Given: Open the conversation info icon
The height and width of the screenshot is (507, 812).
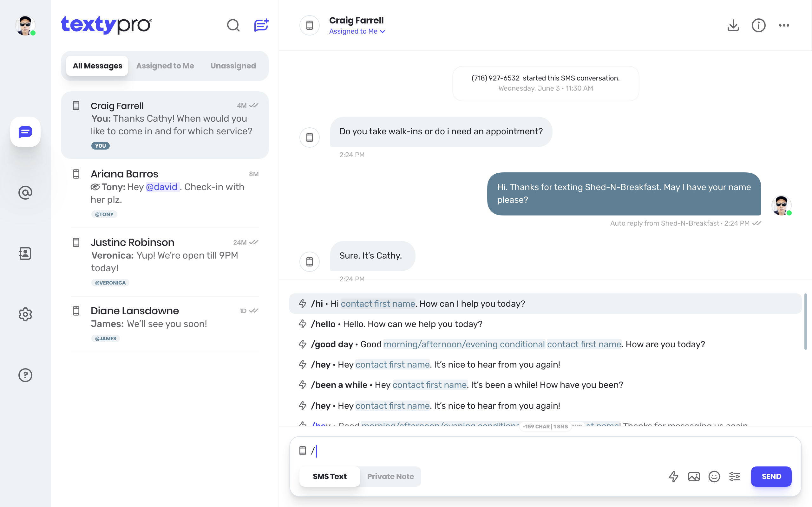Looking at the screenshot, I should click(x=758, y=25).
